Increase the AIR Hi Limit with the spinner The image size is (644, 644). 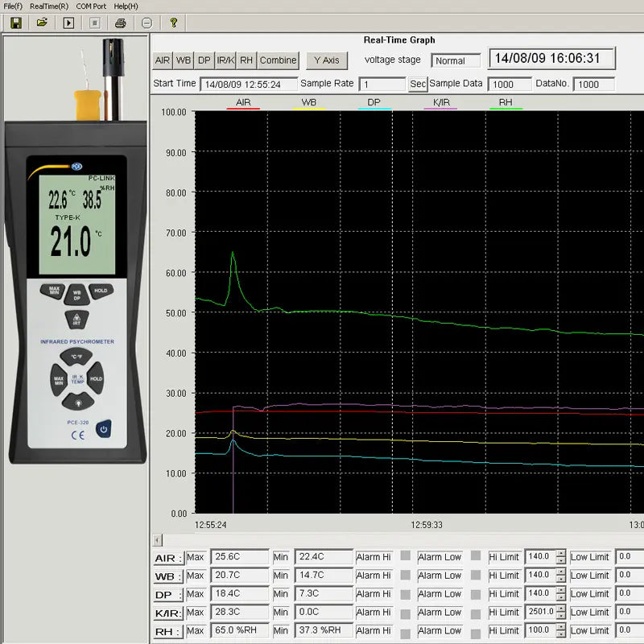[x=561, y=554]
